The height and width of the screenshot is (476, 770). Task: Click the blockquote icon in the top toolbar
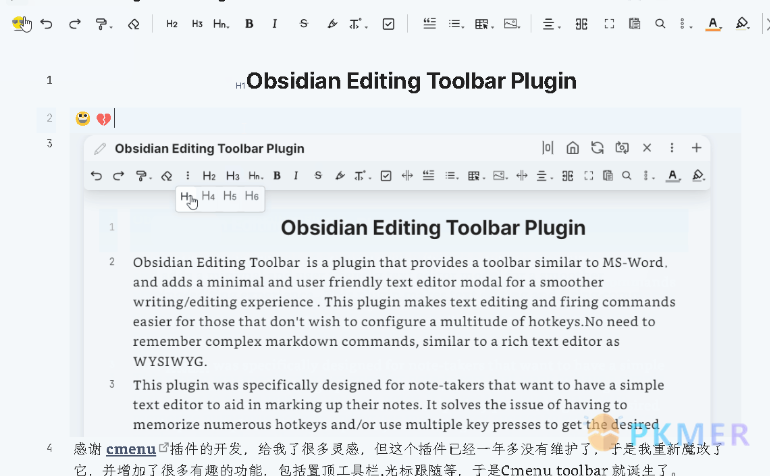click(430, 24)
